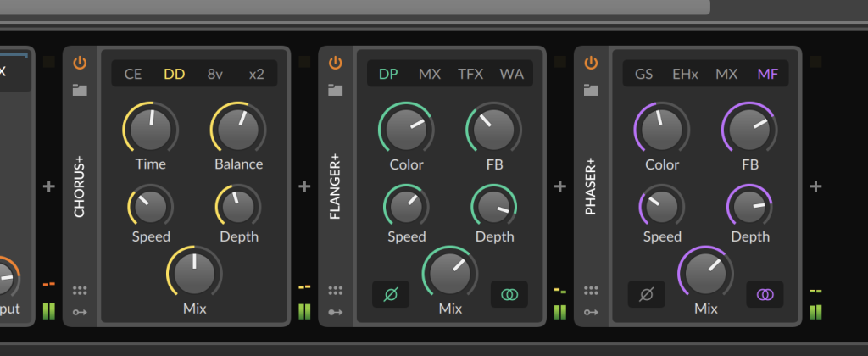Disable the Chorus+ device power button
This screenshot has width=868, height=356.
click(x=81, y=63)
